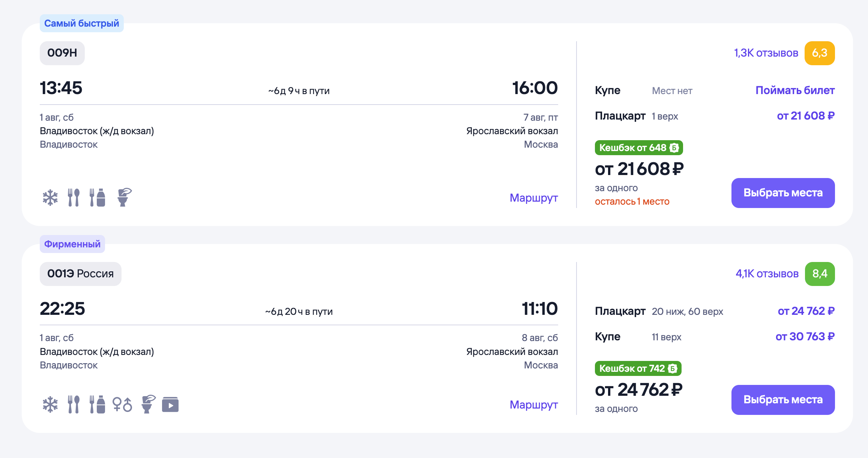868x458 pixels.
Task: Select Купе price от 30 763 ₽
Action: pyautogui.click(x=805, y=337)
